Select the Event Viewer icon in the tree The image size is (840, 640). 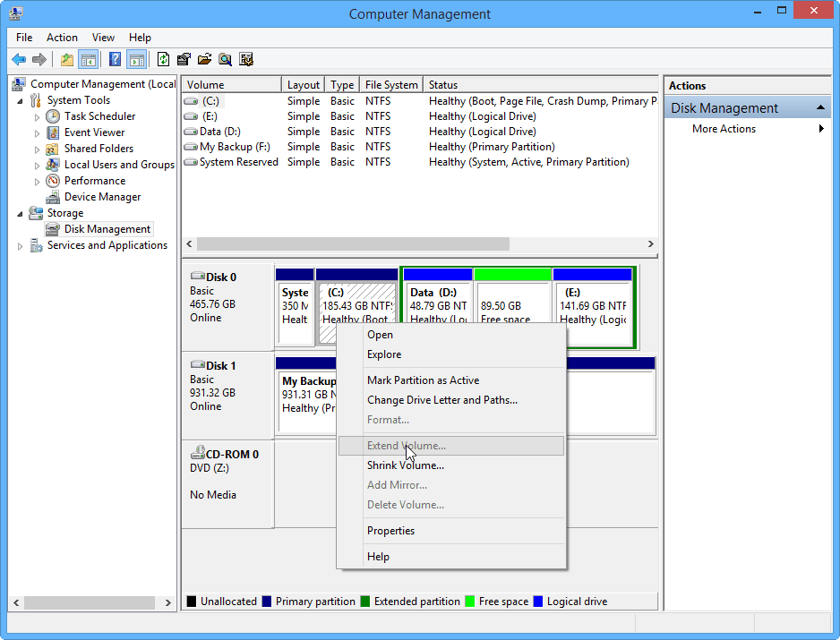coord(53,132)
